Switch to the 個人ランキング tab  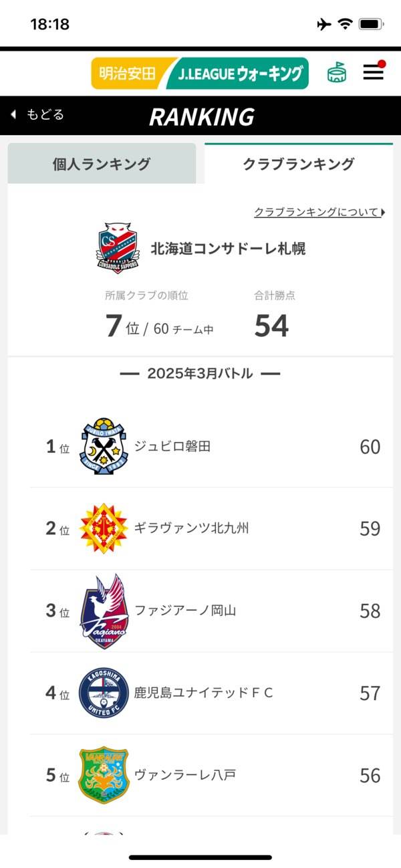(102, 164)
